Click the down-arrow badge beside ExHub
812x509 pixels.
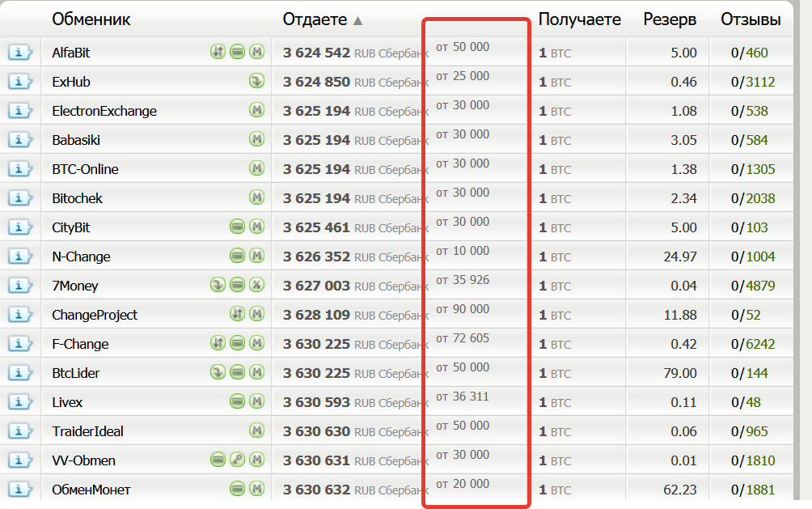click(256, 81)
